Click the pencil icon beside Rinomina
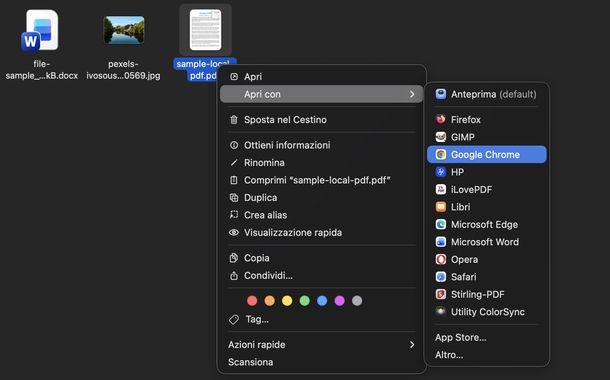Image resolution: width=610 pixels, height=380 pixels. point(234,163)
